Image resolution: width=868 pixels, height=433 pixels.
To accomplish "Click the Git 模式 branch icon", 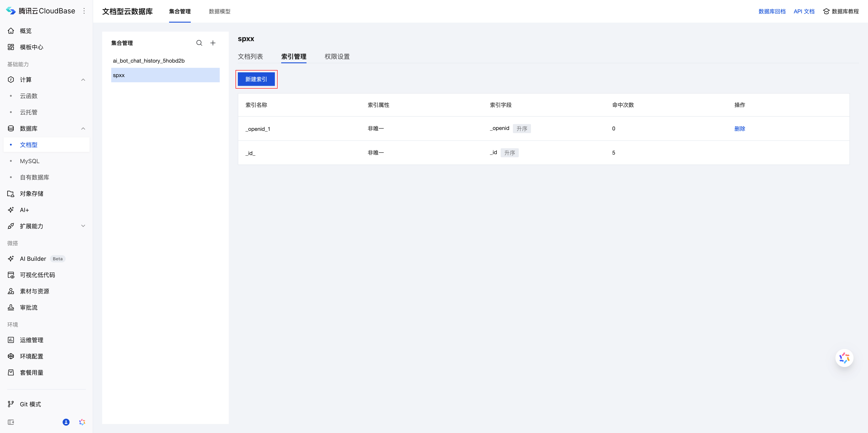I will click(11, 404).
